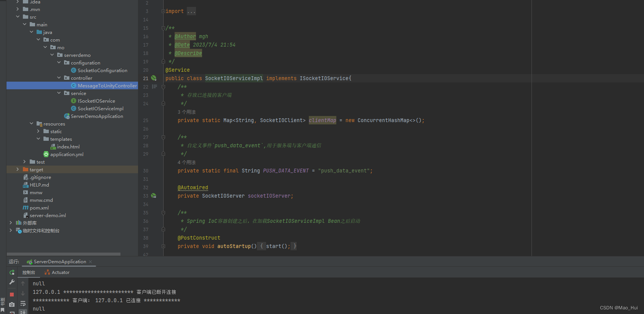The height and width of the screenshot is (314, 644).
Task: Click the @Describe Javadoc tag
Action: click(x=188, y=53)
